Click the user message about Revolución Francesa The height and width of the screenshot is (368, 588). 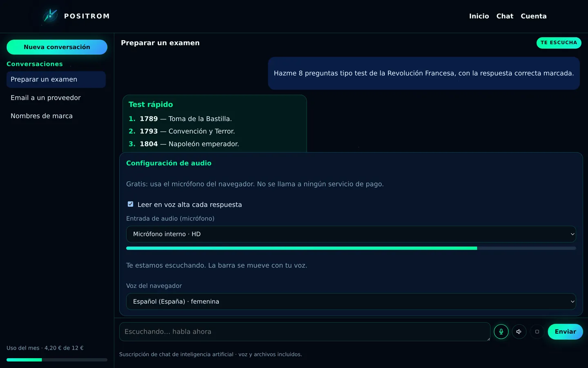tap(423, 73)
